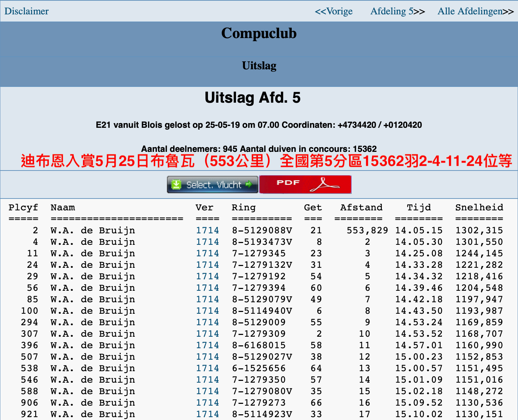Click ring number 8-5114923V

(262, 414)
